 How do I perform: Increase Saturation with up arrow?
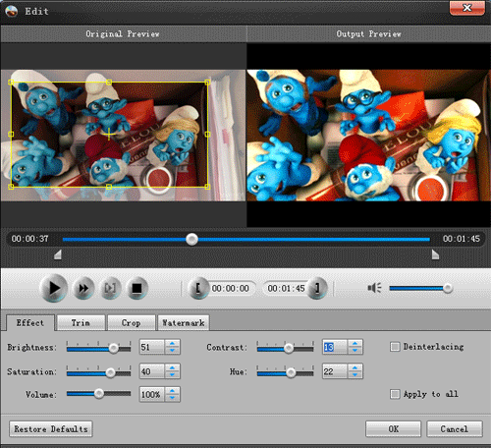click(x=172, y=367)
